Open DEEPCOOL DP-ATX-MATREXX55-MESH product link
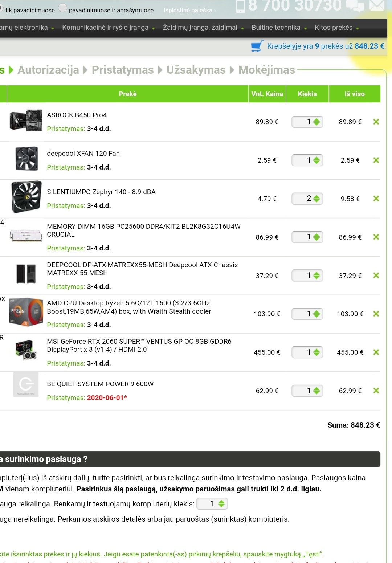392x563 pixels. coord(142,269)
